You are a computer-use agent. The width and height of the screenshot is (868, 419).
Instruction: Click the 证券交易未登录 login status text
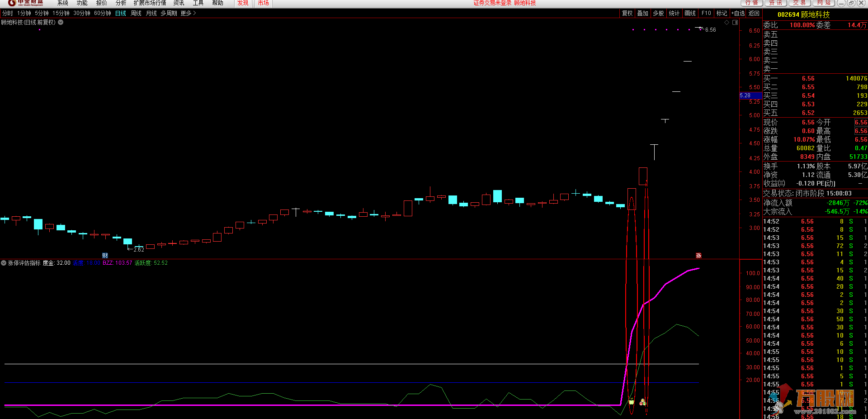point(492,3)
